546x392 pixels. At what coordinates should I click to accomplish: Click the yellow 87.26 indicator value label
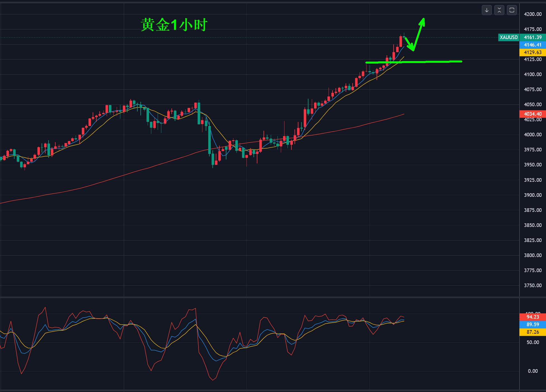[x=533, y=332]
